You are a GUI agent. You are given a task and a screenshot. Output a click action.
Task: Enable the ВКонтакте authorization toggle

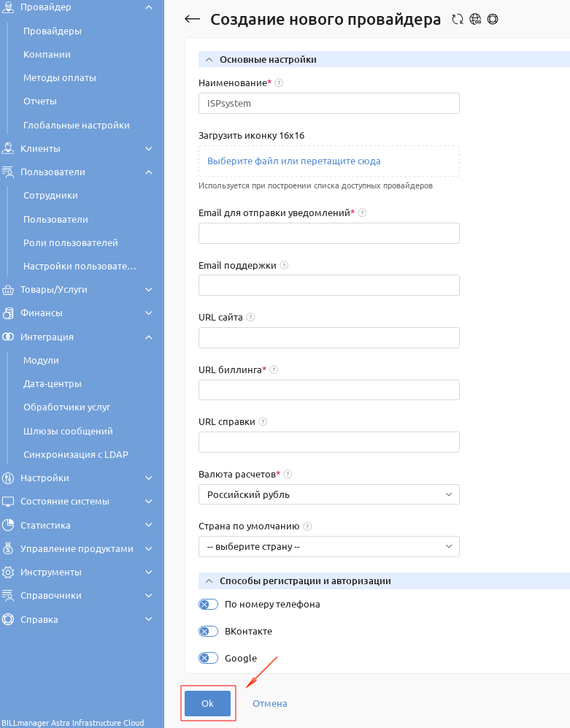209,632
